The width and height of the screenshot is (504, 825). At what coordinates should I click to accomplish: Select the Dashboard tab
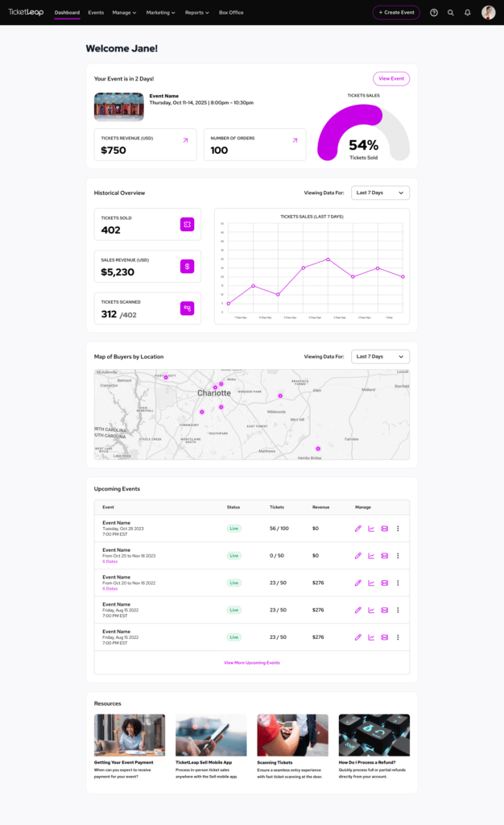tap(68, 13)
